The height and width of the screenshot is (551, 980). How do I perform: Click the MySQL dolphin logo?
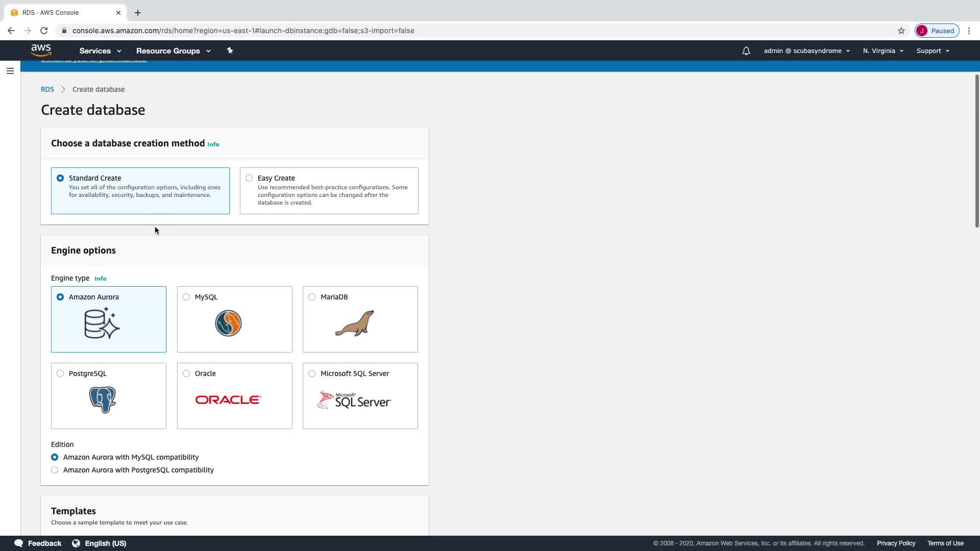click(228, 323)
